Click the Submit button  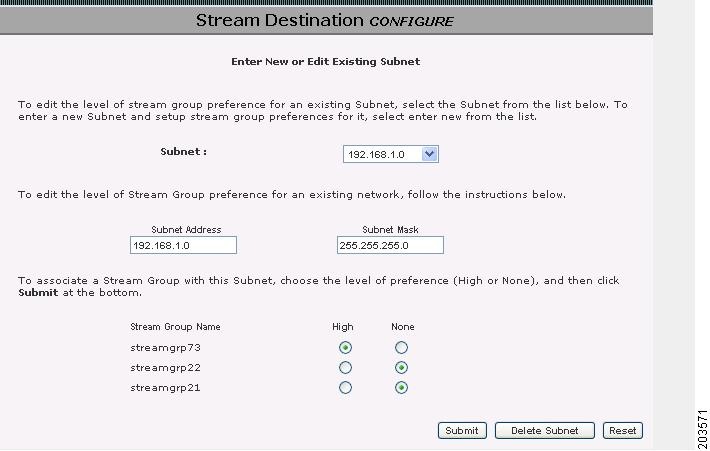point(462,430)
